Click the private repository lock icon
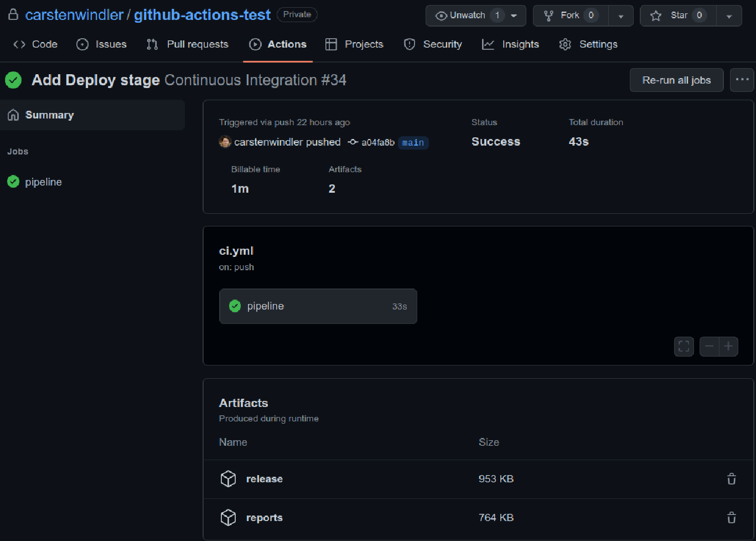 (x=13, y=14)
